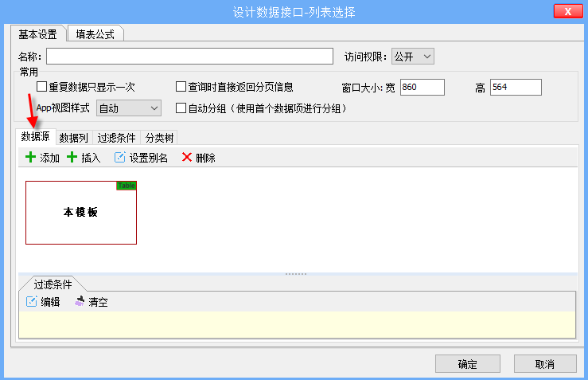Image resolution: width=588 pixels, height=380 pixels.
Task: Click the 设置别名 label
Action: click(x=149, y=158)
